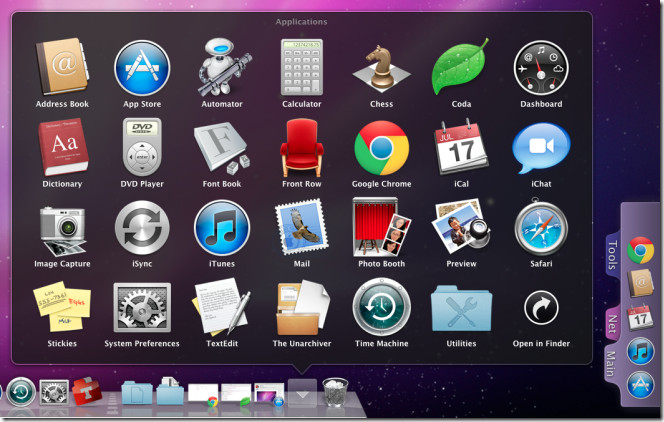Viewport: 664px width, 422px height.
Task: Launch the Preview app
Action: coord(460,228)
